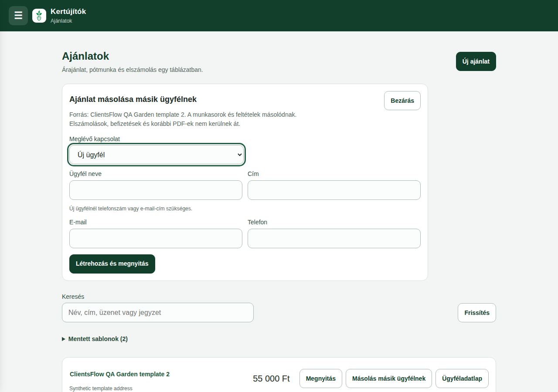The height and width of the screenshot is (392, 558).
Task: Open the hamburger navigation menu
Action: coord(18,16)
